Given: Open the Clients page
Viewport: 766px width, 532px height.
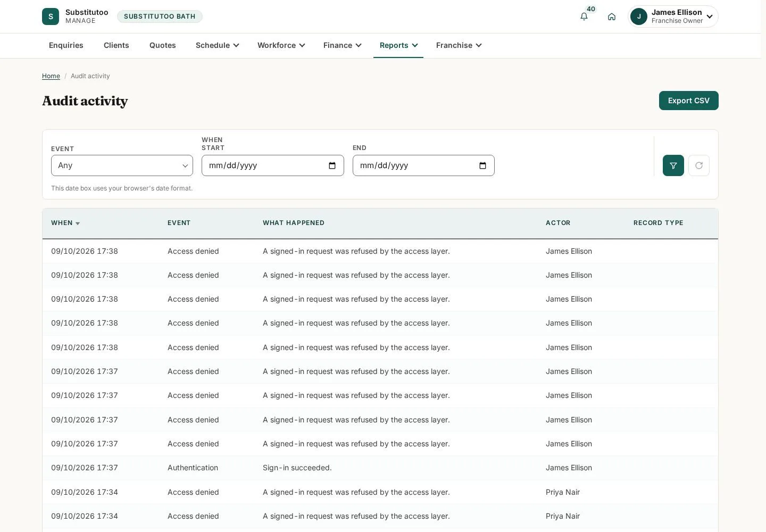Looking at the screenshot, I should [x=116, y=45].
